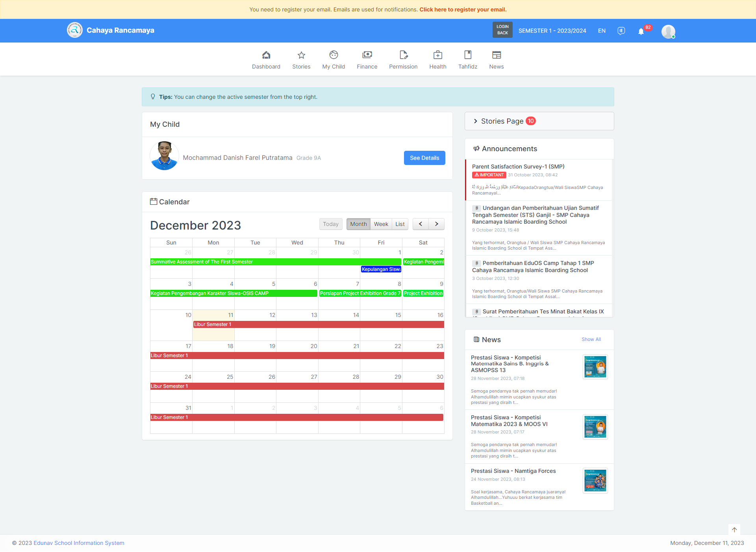This screenshot has width=756, height=552.
Task: Go to next calendar month
Action: click(x=436, y=224)
